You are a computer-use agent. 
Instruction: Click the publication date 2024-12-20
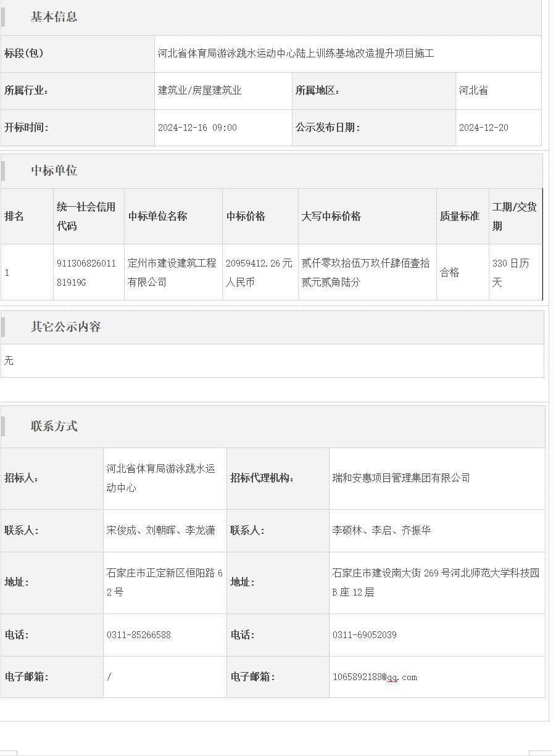(483, 128)
